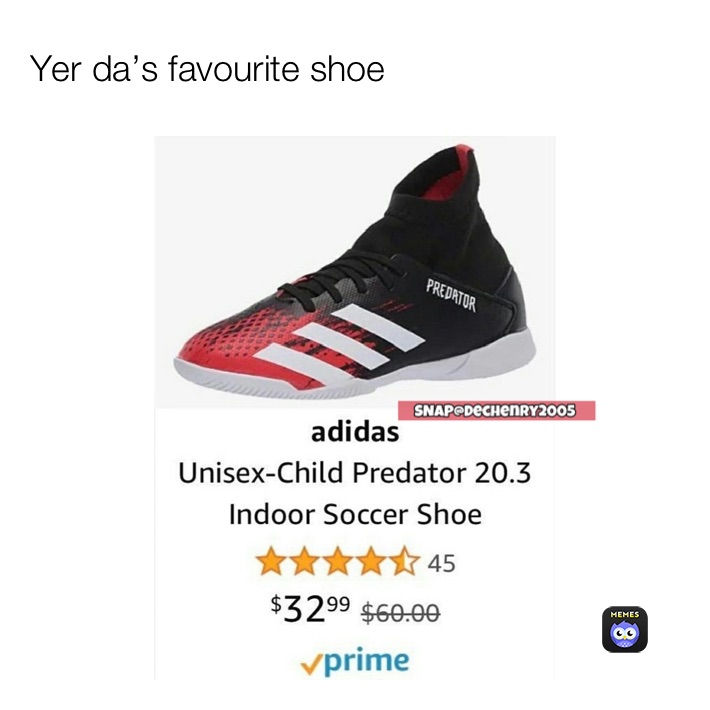Click the 'Yer da's favourite shoe' caption

coord(207,69)
